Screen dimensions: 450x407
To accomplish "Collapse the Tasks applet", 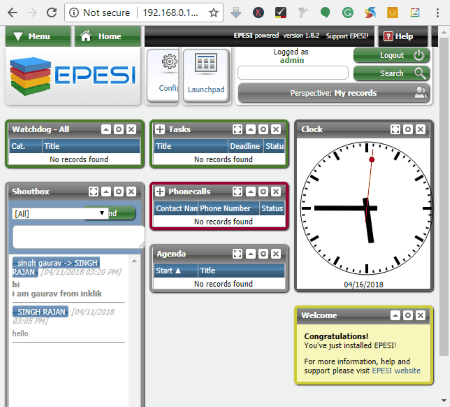I will [251, 129].
